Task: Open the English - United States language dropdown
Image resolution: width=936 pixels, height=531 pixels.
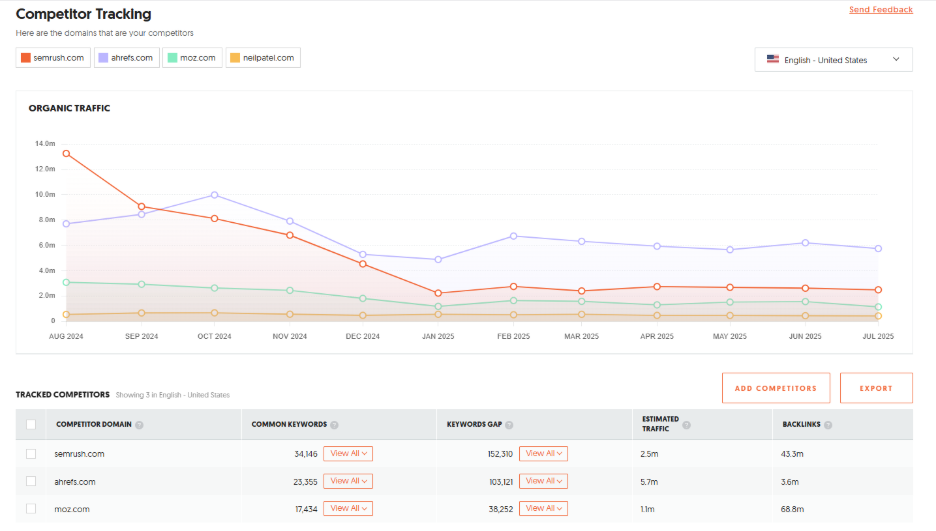Action: (833, 60)
